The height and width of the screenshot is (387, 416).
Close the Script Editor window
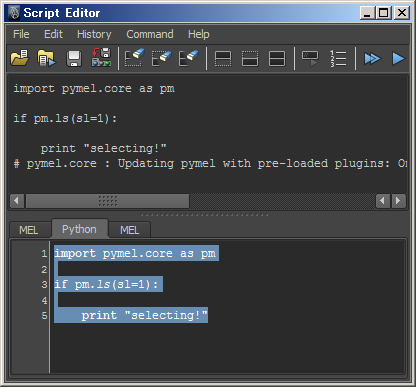[402, 13]
